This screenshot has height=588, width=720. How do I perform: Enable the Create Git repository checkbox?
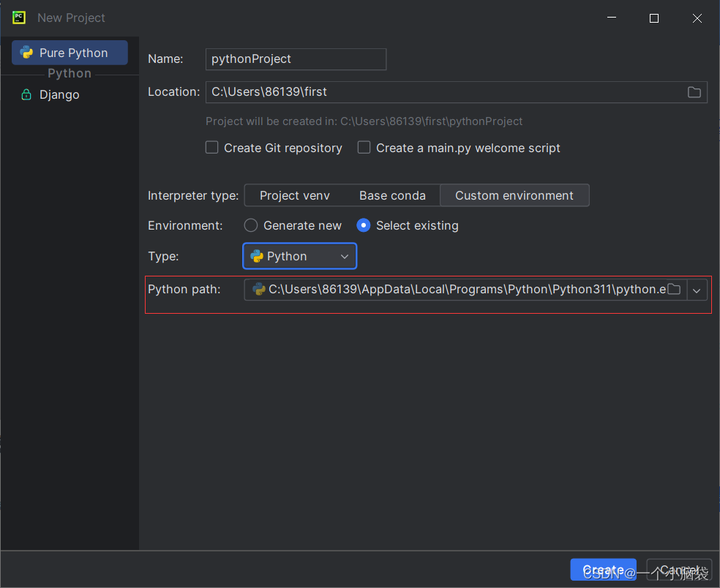pos(211,147)
